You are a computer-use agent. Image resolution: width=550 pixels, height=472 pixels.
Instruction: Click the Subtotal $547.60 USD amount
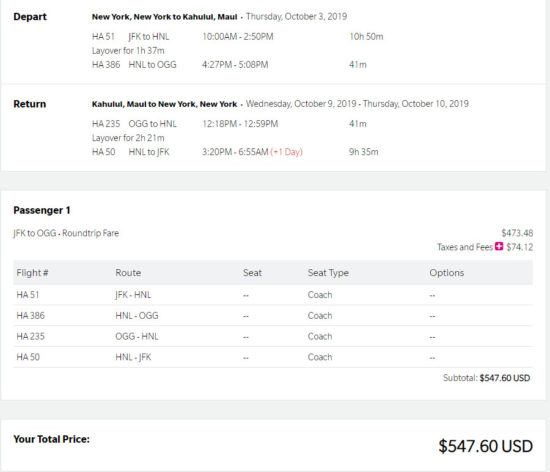coord(505,378)
